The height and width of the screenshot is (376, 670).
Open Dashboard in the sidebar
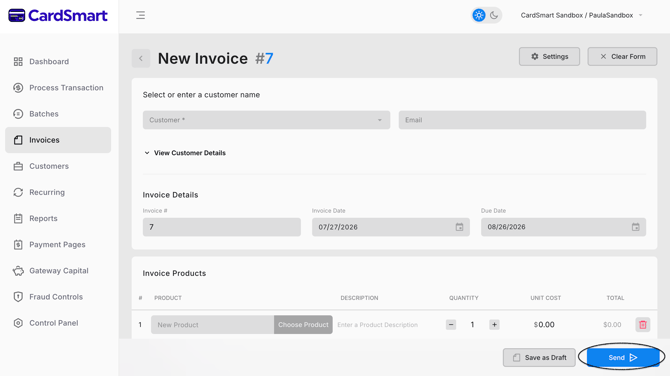pyautogui.click(x=58, y=62)
